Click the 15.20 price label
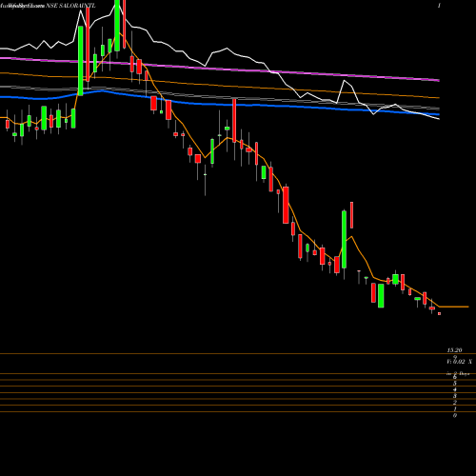 454,350
